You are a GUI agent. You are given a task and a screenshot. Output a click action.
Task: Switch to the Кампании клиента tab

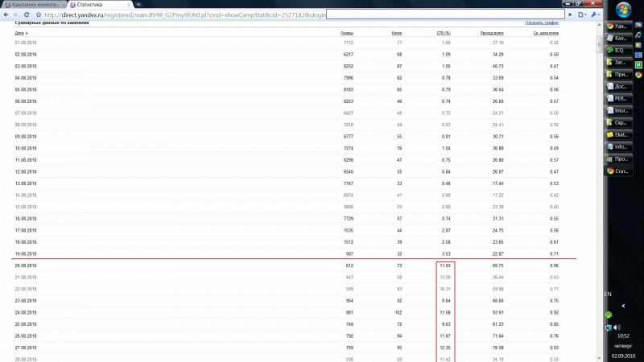[35, 5]
